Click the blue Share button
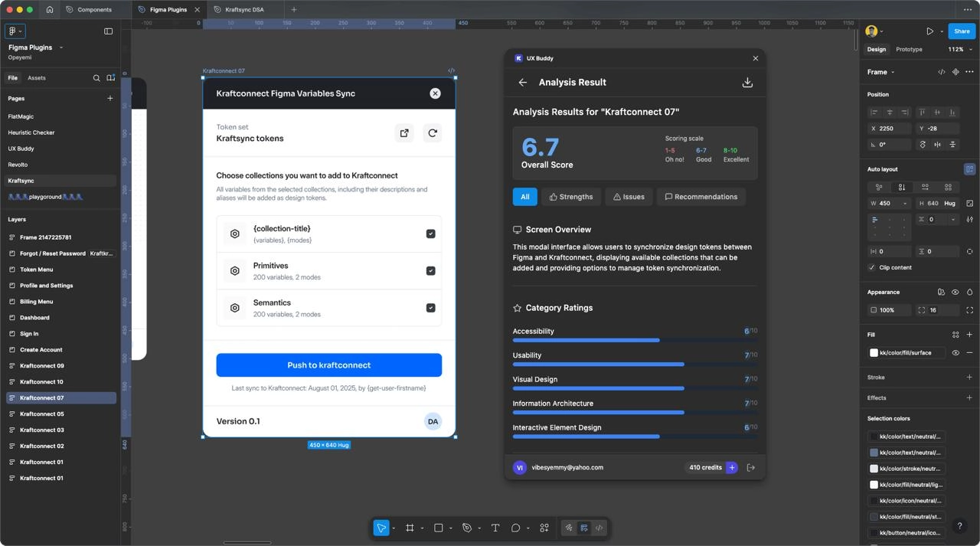Screen dimensions: 980x546 coord(962,31)
